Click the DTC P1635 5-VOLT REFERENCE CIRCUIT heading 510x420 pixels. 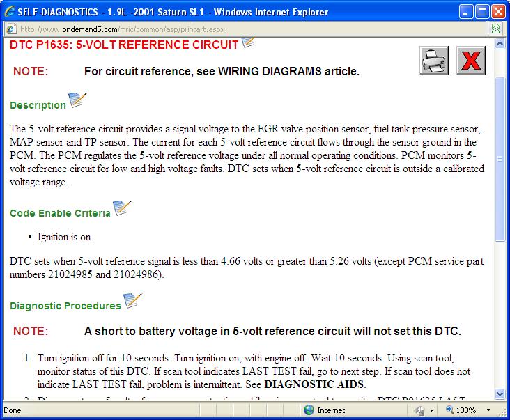(124, 45)
